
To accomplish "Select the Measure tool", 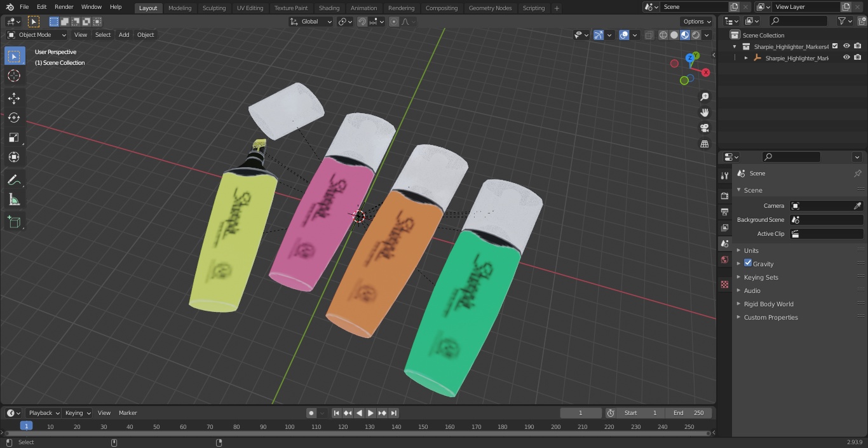I will coord(14,200).
